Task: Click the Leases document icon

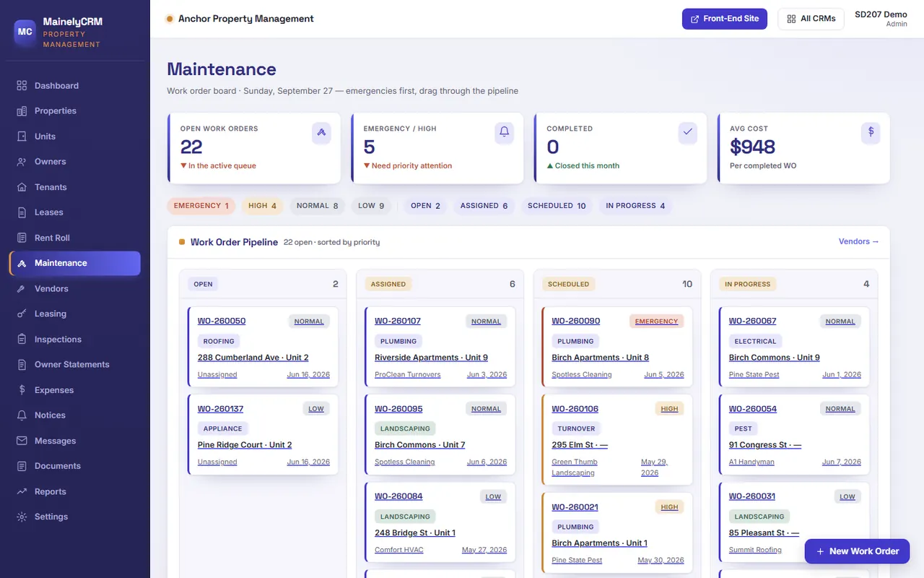Action: pos(22,212)
